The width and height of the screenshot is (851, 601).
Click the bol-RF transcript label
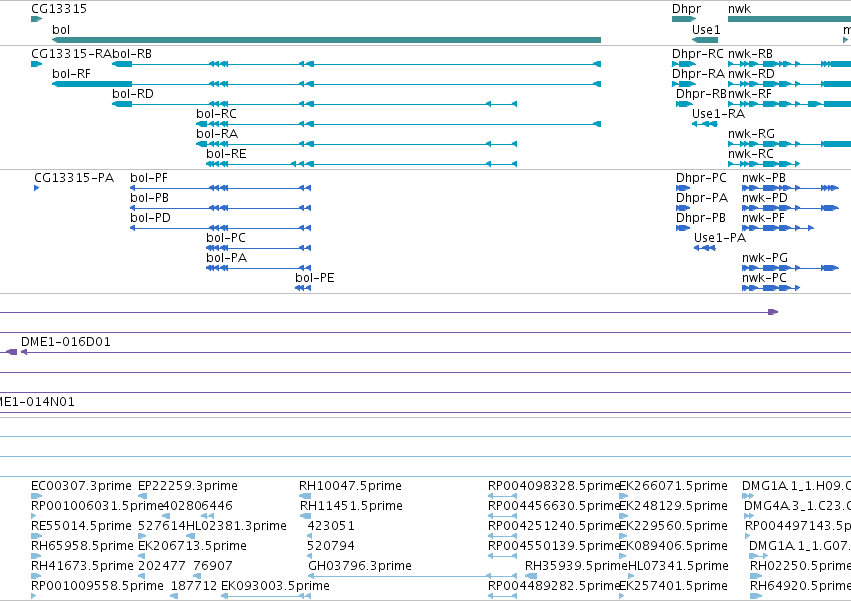point(71,74)
